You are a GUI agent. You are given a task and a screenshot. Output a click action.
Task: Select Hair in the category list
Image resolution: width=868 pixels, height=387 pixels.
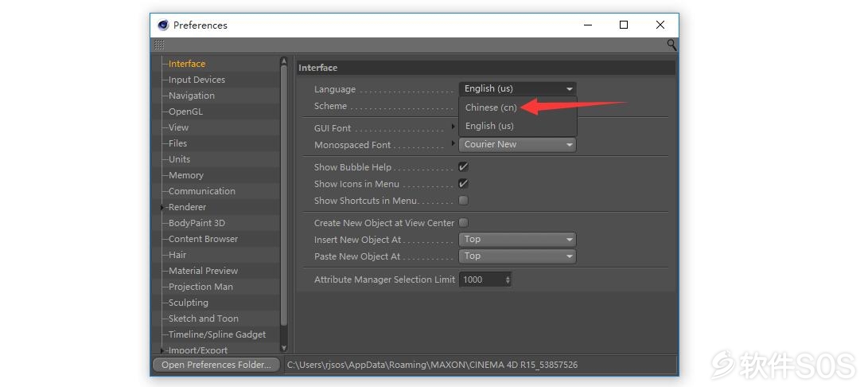coord(177,255)
